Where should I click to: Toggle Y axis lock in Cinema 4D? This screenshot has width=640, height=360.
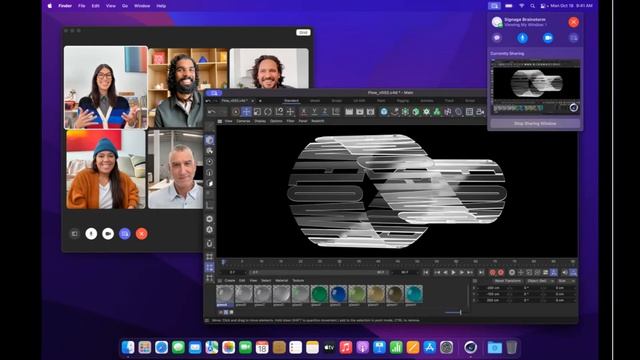(x=314, y=111)
